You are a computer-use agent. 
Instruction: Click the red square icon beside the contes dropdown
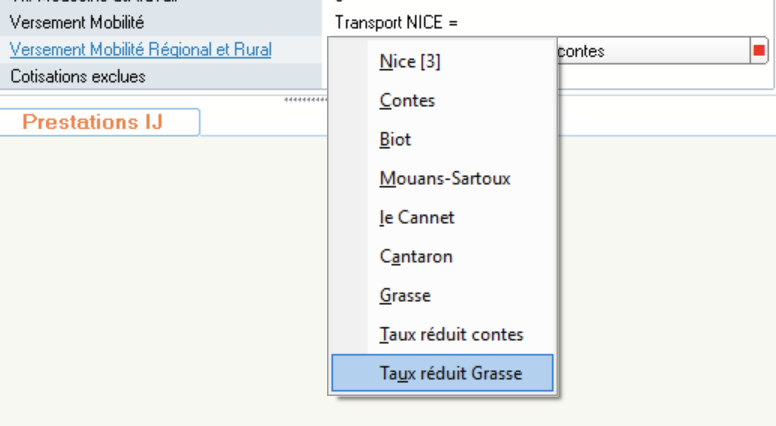tap(759, 51)
